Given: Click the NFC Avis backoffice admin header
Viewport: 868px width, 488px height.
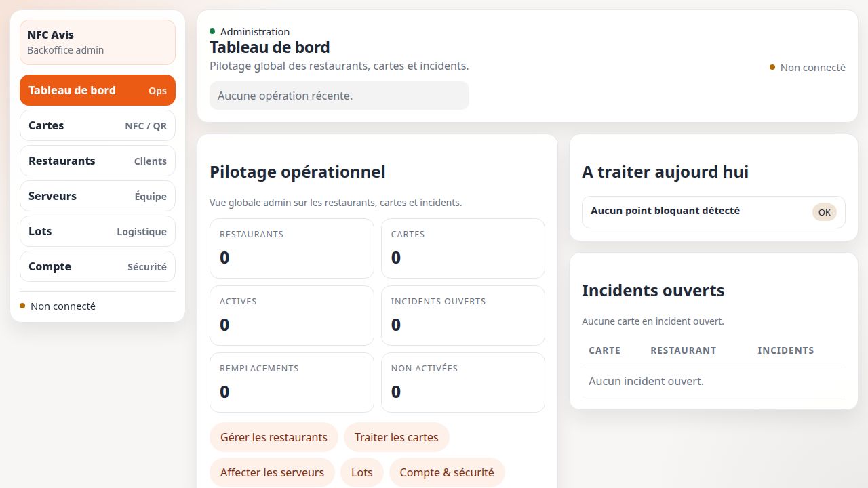Looking at the screenshot, I should click(x=97, y=41).
